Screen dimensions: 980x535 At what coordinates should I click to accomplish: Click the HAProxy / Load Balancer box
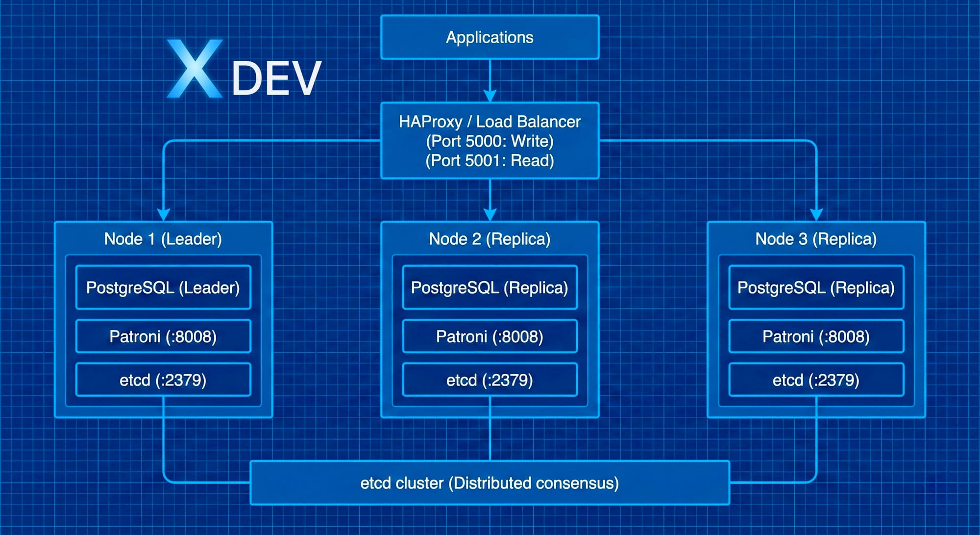490,141
